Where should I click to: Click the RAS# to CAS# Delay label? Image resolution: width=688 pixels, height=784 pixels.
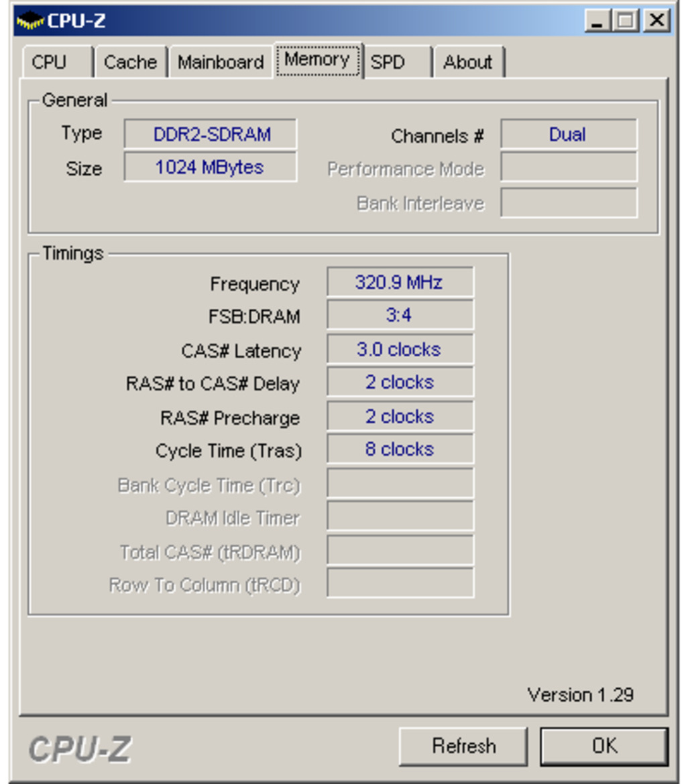point(213,383)
